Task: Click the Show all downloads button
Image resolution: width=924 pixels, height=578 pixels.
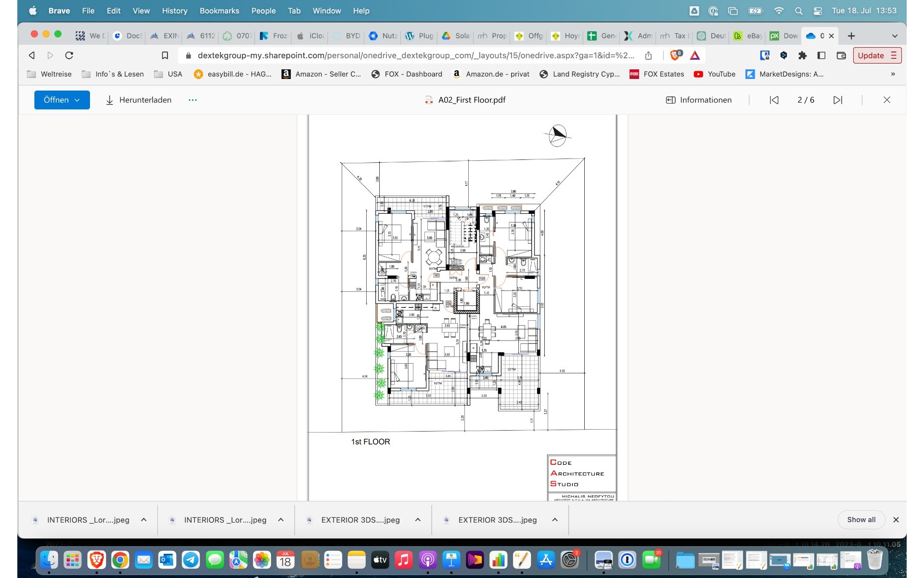Action: 861,520
